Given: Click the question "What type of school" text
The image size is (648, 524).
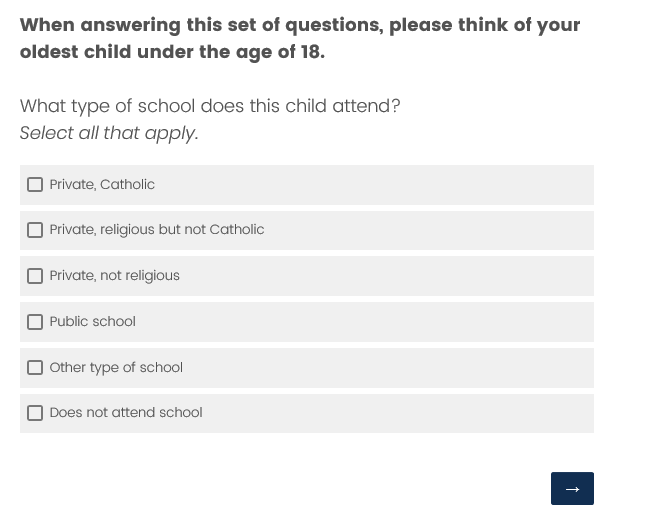Looking at the screenshot, I should click(x=210, y=106).
